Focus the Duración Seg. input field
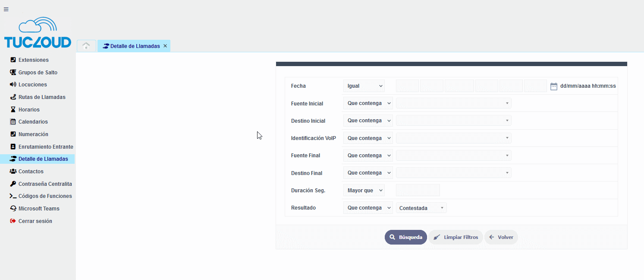The image size is (644, 280). 418,191
